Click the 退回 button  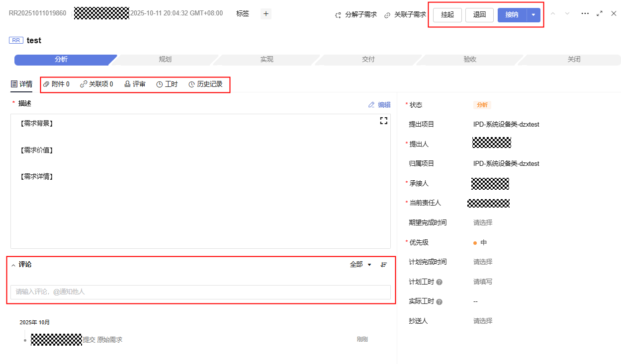pyautogui.click(x=479, y=15)
